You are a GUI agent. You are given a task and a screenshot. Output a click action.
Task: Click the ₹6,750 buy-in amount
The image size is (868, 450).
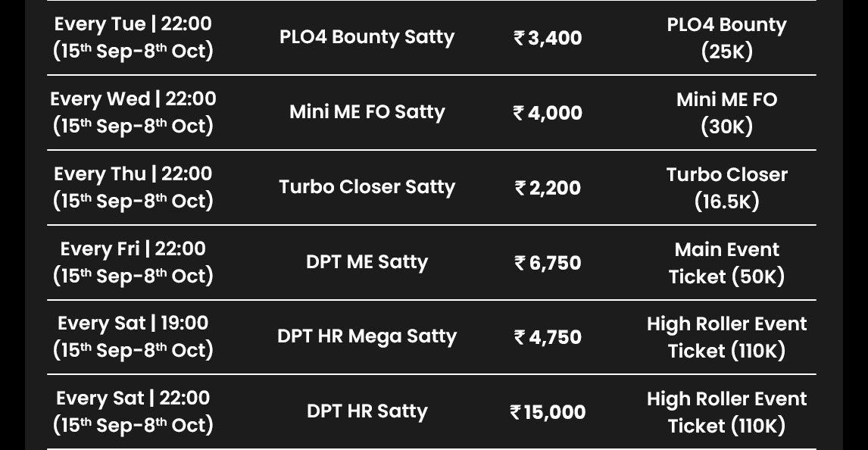click(548, 262)
